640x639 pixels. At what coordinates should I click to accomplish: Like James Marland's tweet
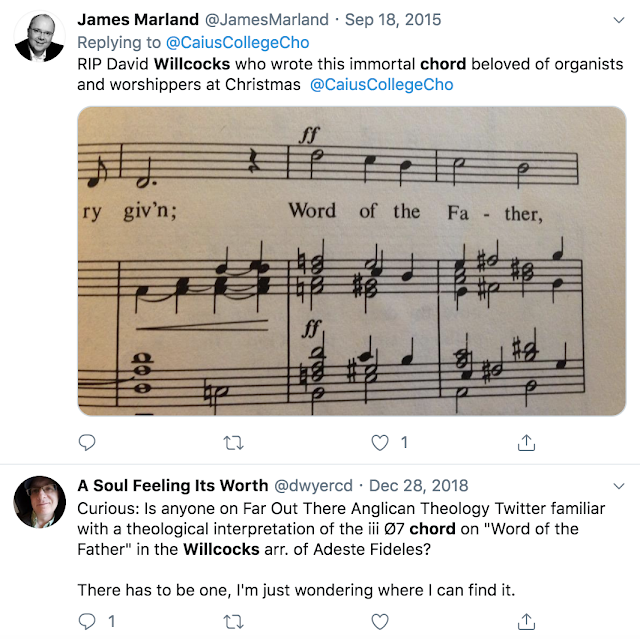(380, 442)
